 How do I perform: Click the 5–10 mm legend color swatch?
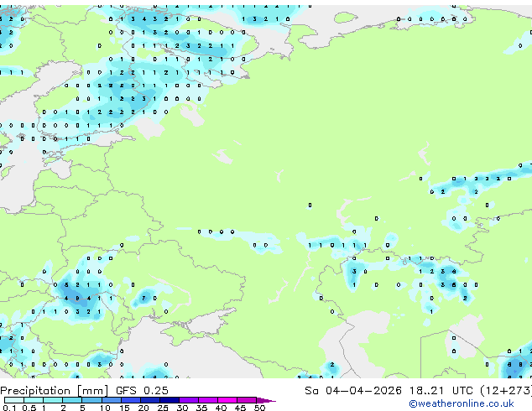(x=91, y=400)
